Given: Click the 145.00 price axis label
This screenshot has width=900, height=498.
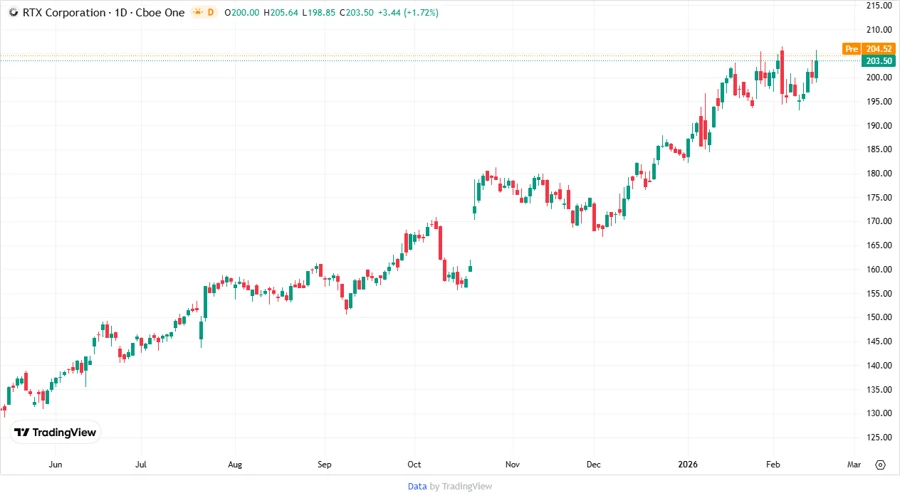Looking at the screenshot, I should click(x=879, y=341).
